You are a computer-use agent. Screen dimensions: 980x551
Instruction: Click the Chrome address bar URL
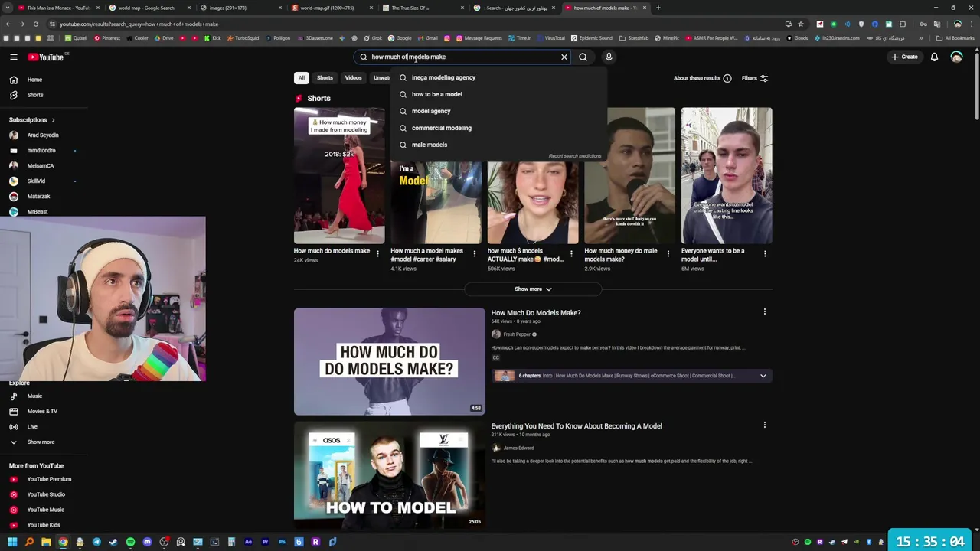pyautogui.click(x=139, y=24)
